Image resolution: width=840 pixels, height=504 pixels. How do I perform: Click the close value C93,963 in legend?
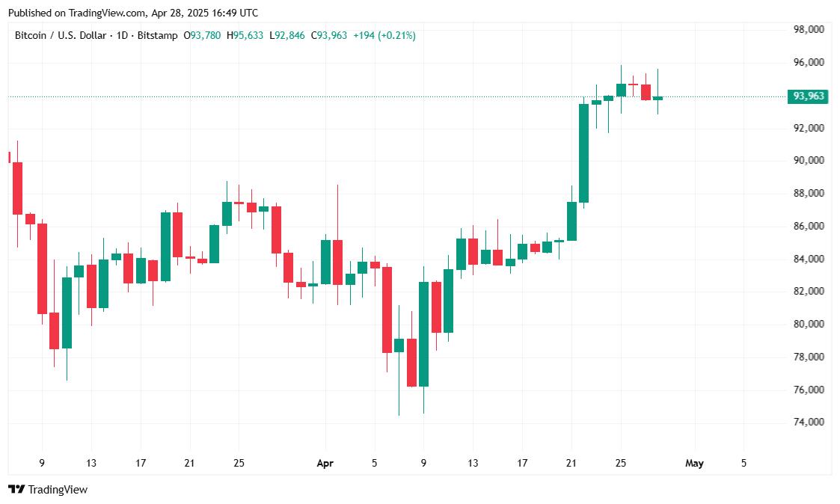[329, 35]
